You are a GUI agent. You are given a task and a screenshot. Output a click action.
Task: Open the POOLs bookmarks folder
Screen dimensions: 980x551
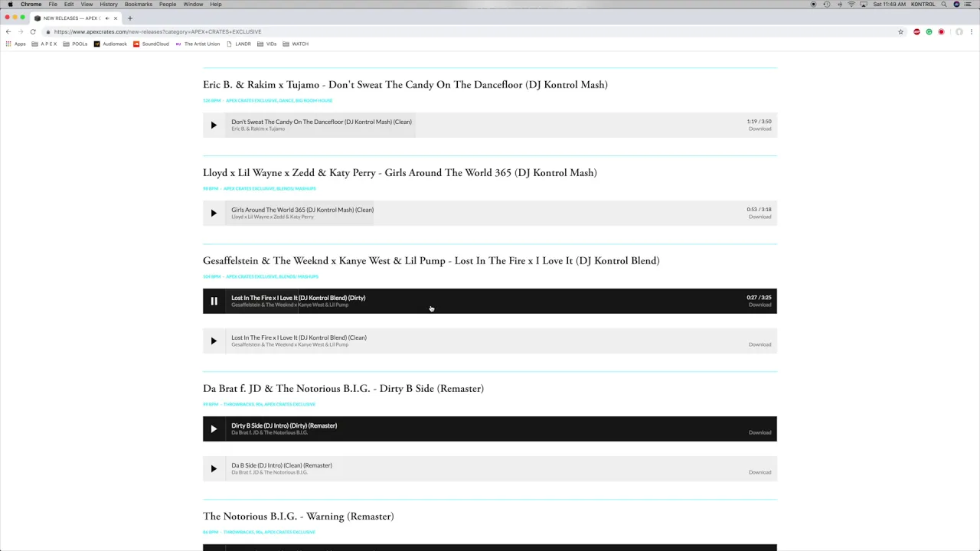point(75,44)
